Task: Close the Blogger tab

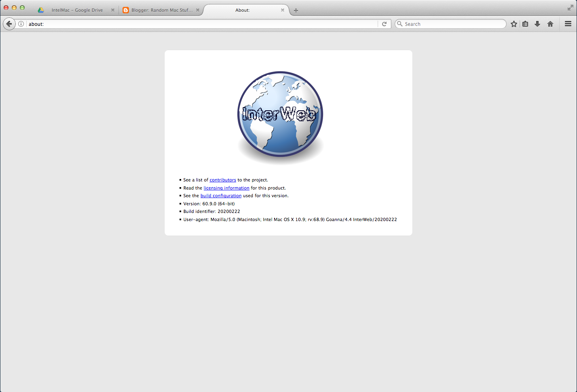Action: point(198,10)
